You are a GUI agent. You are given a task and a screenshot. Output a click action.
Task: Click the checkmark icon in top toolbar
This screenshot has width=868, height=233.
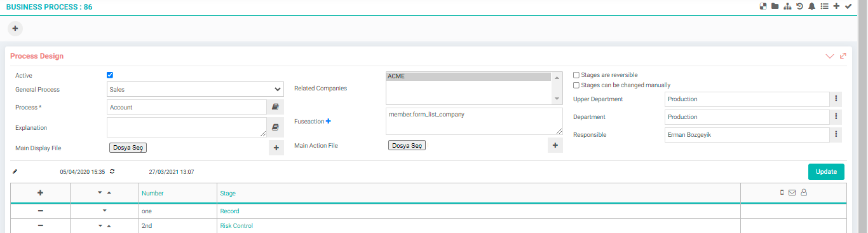click(x=848, y=6)
